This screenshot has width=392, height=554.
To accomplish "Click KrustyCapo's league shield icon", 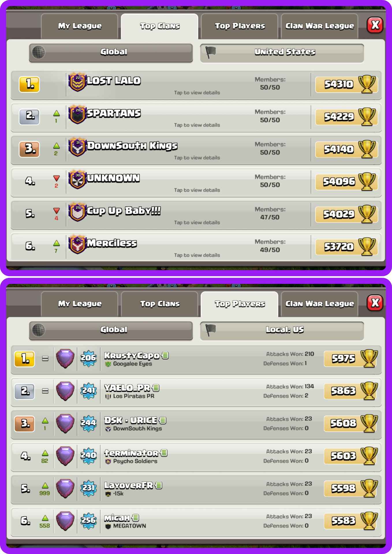I will pos(65,359).
